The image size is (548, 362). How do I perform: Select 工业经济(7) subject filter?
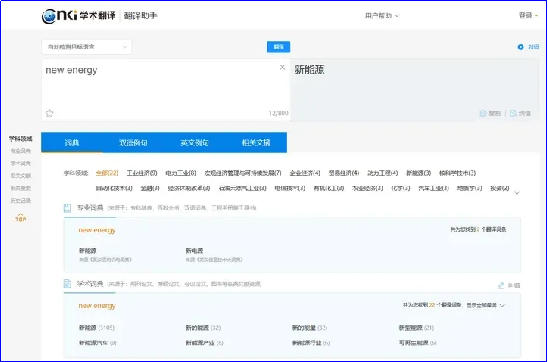[142, 173]
